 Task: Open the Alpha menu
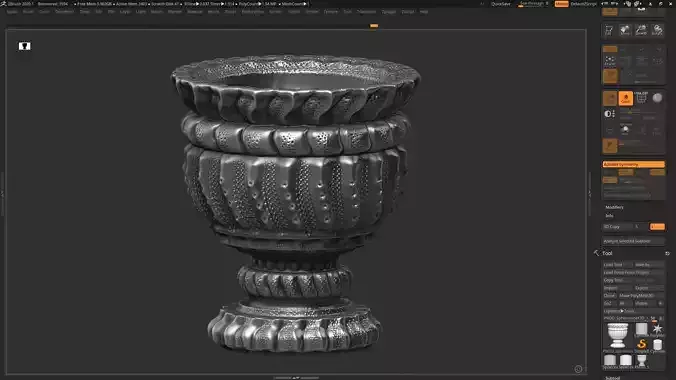pos(12,12)
